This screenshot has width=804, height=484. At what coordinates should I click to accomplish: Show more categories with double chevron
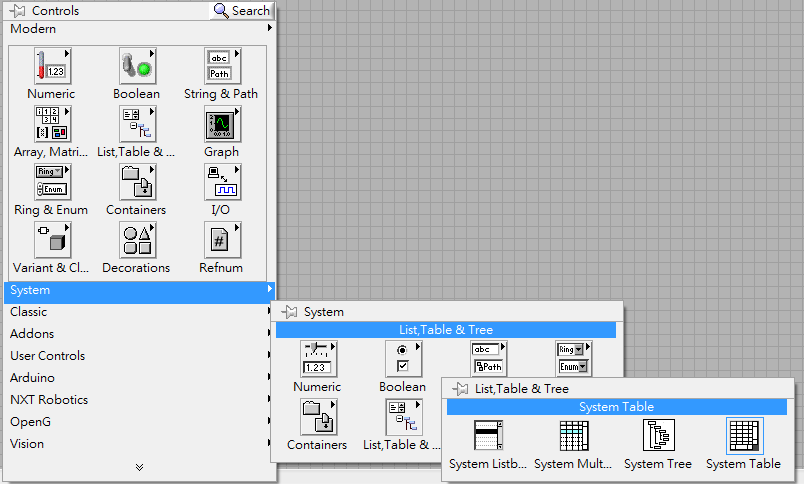coord(139,467)
